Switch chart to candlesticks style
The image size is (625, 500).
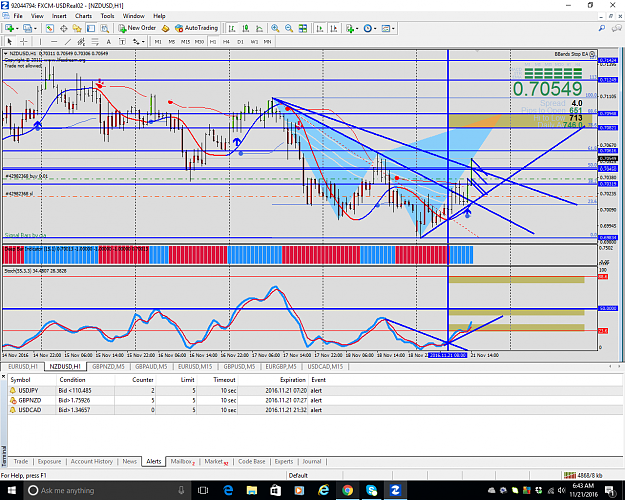click(246, 28)
